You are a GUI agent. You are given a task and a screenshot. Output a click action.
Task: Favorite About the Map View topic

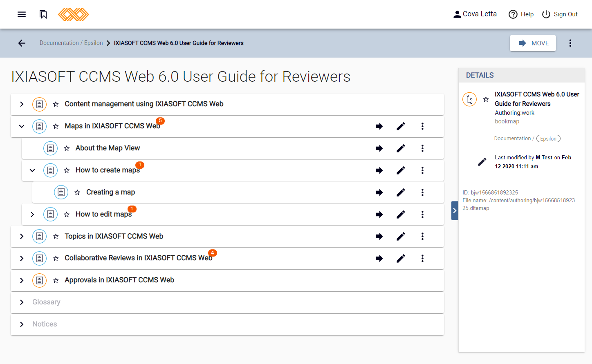[x=67, y=148]
